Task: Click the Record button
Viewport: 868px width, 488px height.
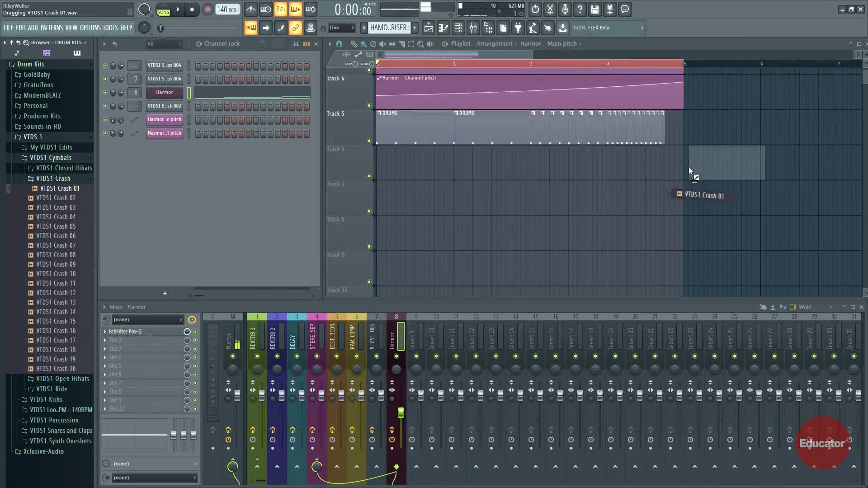Action: point(208,9)
